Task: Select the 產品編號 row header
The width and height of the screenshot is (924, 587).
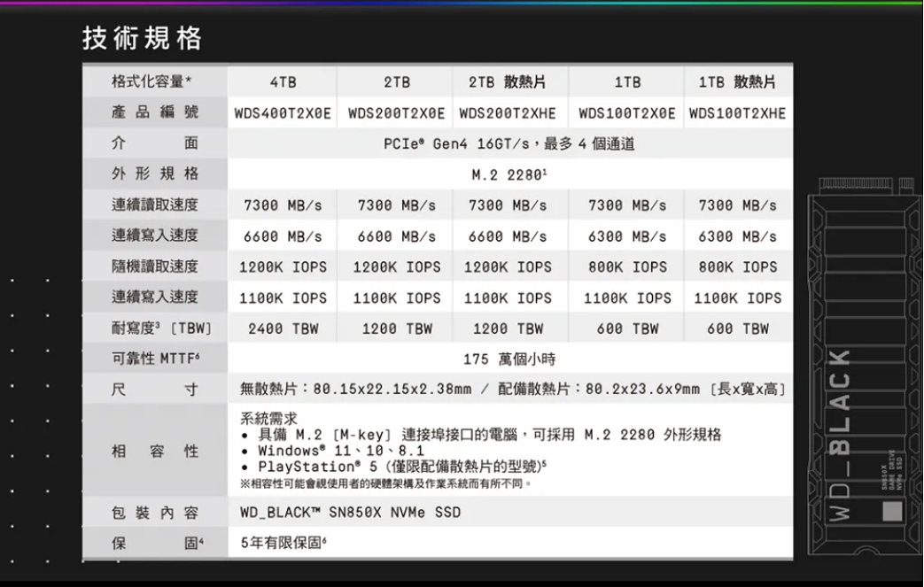Action: [154, 112]
